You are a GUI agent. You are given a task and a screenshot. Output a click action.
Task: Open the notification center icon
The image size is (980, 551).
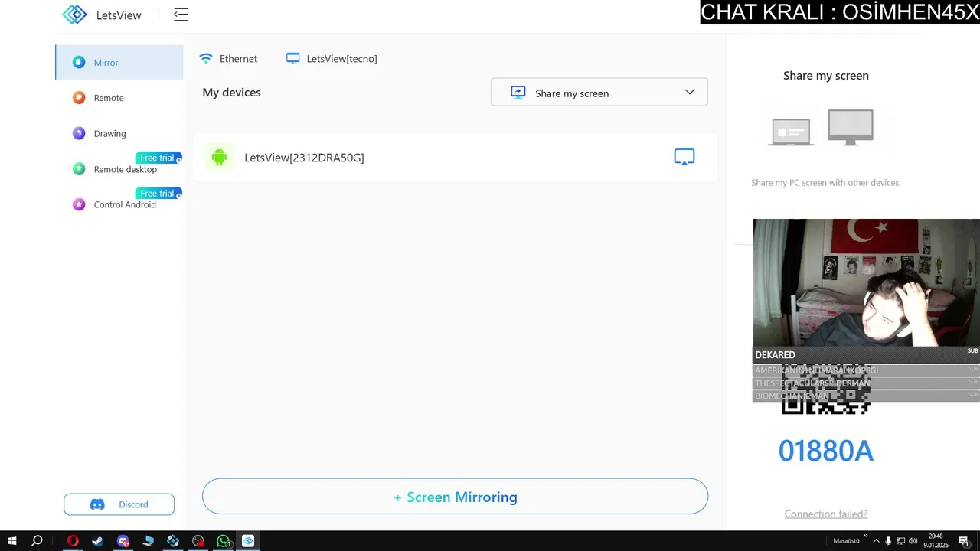coord(965,541)
